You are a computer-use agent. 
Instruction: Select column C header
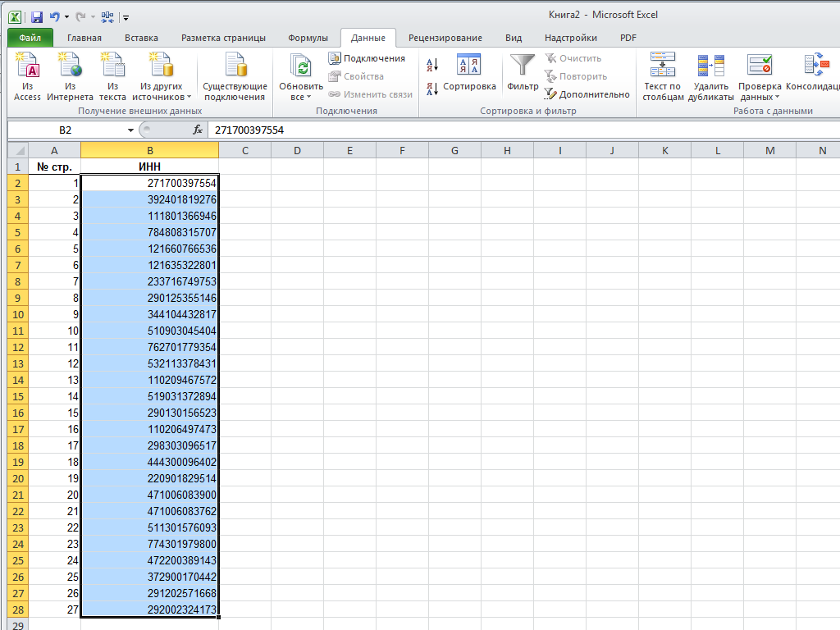[244, 151]
